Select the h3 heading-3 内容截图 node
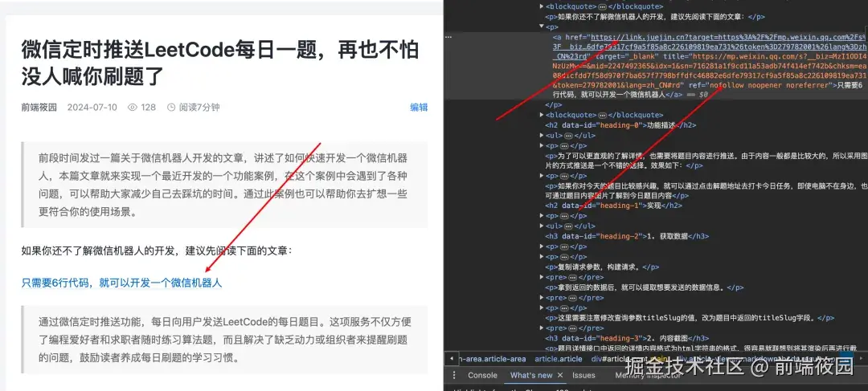Viewport: 868px width, 391px height. coord(627,338)
